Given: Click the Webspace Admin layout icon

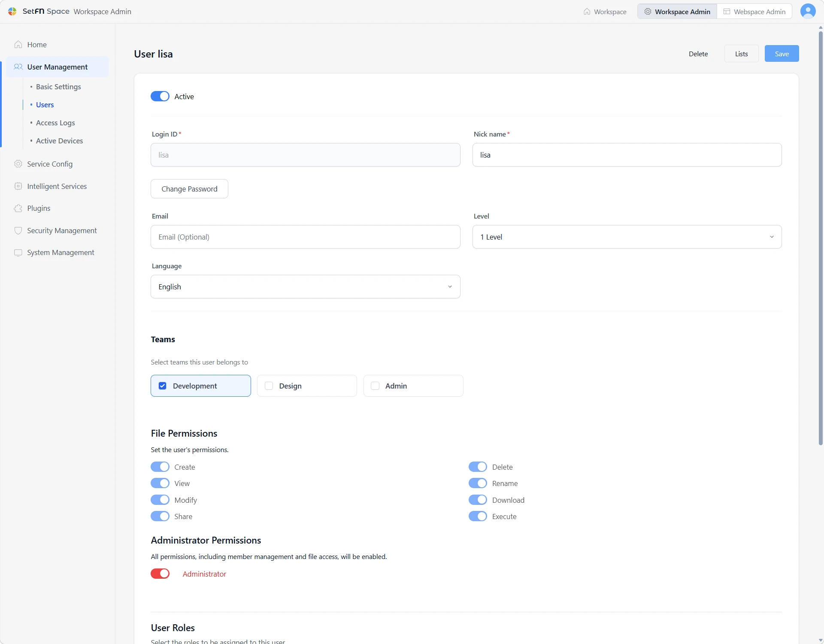Looking at the screenshot, I should (727, 12).
